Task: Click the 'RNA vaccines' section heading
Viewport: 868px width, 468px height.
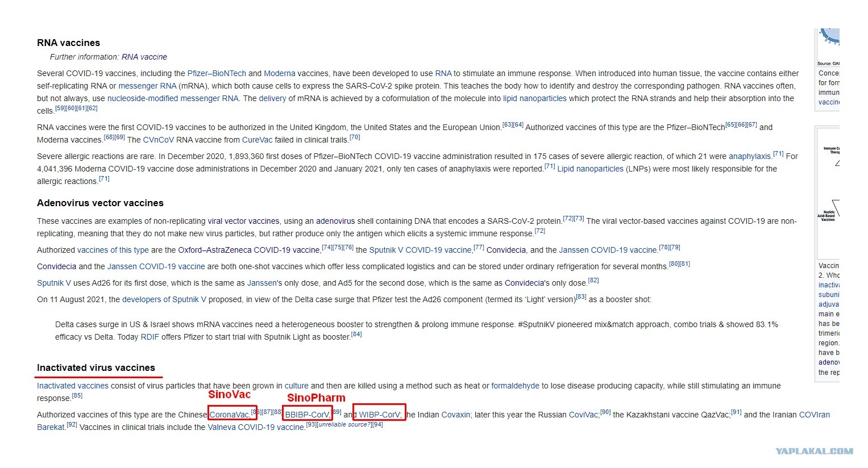Action: pos(68,43)
